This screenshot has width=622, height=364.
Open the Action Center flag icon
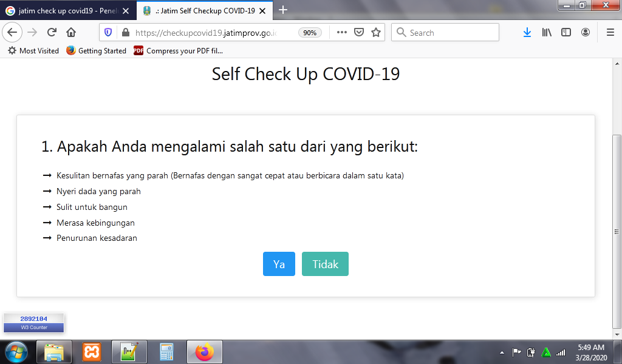tap(516, 352)
